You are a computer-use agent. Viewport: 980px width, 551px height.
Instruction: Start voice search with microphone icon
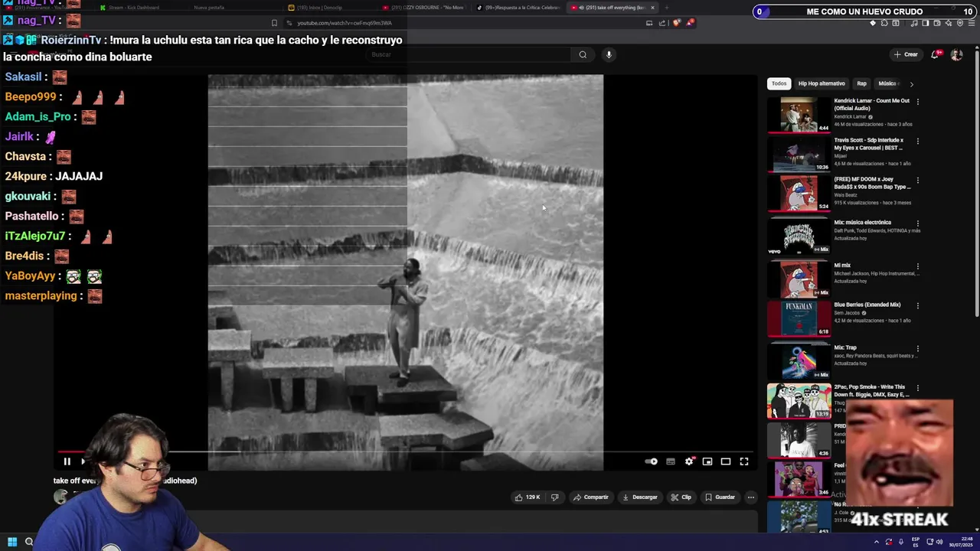tap(609, 54)
